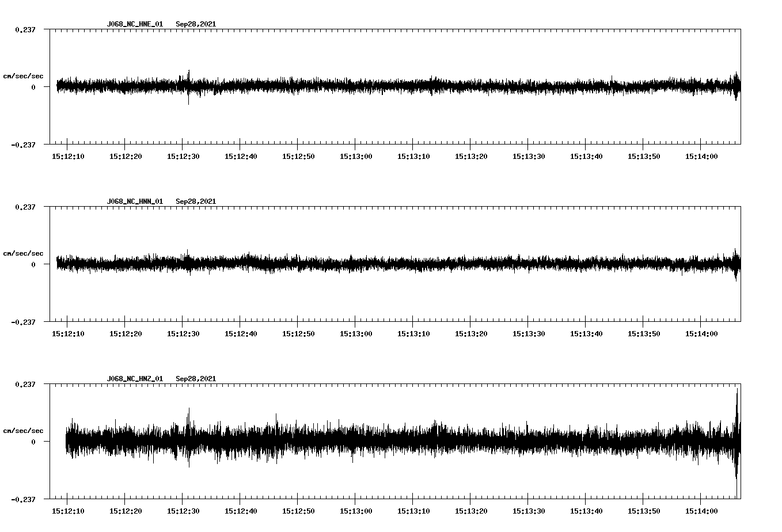Click the zero axis label on the HNN plot

click(33, 265)
